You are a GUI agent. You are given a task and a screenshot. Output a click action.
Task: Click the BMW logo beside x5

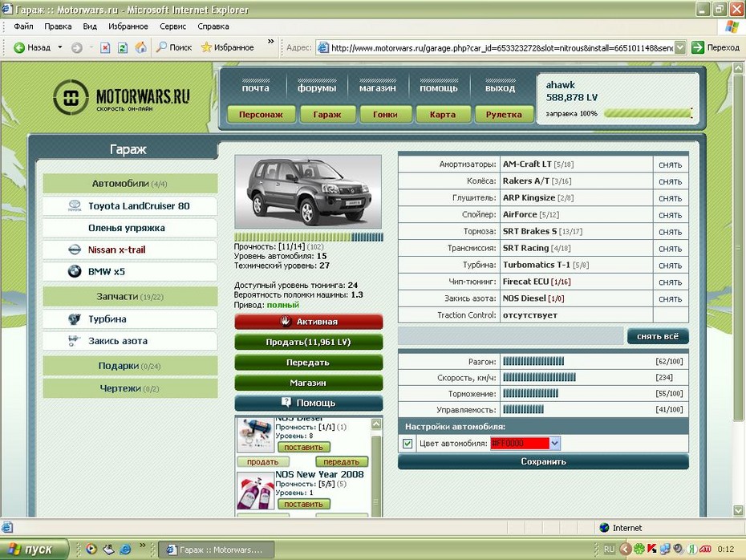pyautogui.click(x=75, y=272)
